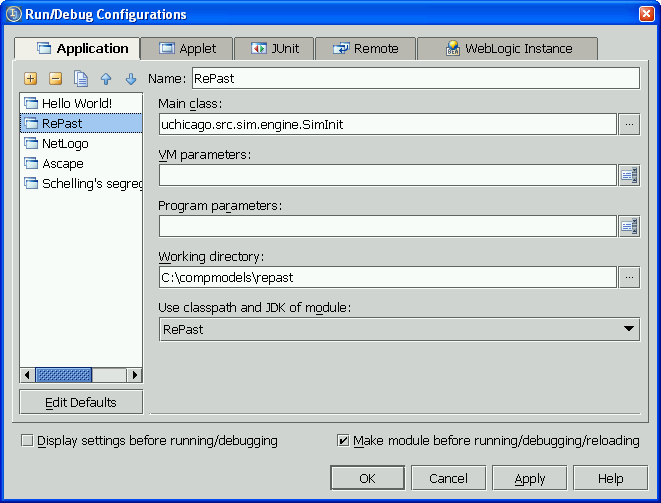This screenshot has height=503, width=661.
Task: Click the OK button
Action: pos(368,478)
